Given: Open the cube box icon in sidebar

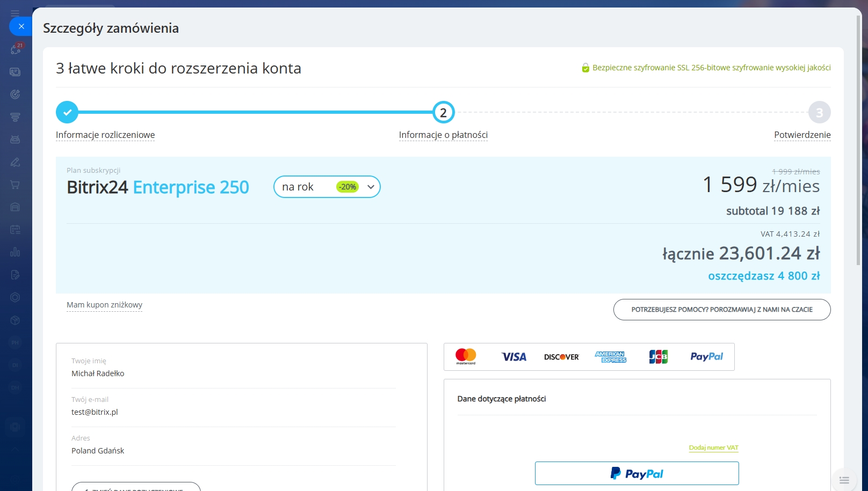Looking at the screenshot, I should (15, 320).
